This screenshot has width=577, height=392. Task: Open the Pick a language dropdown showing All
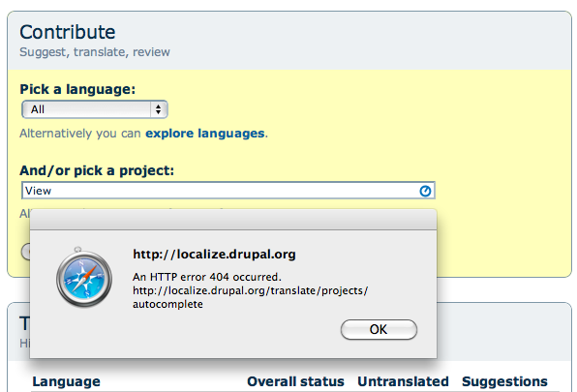(x=95, y=109)
